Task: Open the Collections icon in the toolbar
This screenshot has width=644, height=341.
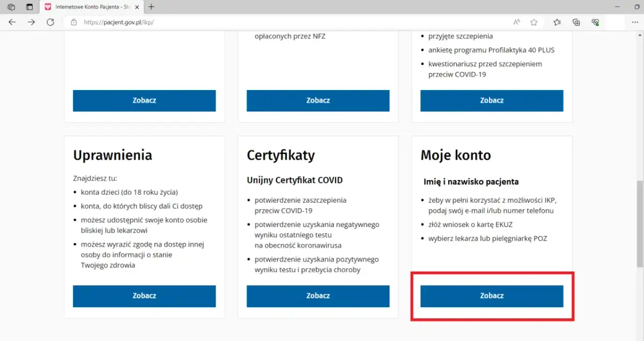Action: pyautogui.click(x=576, y=22)
